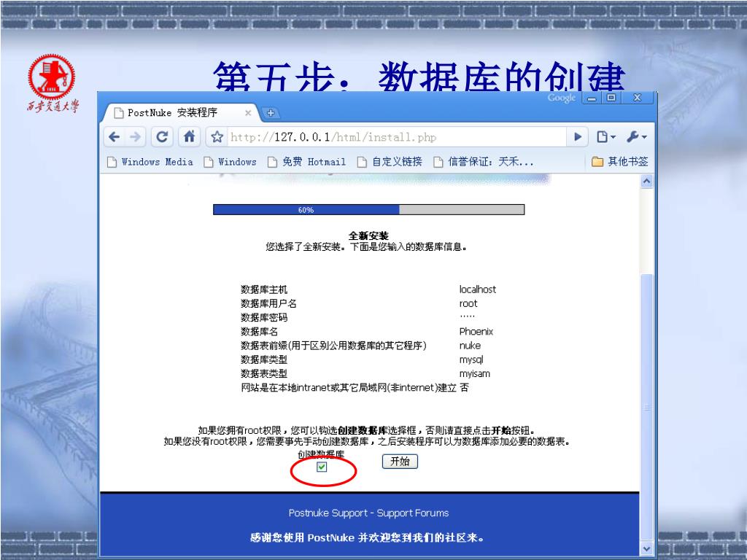Open Support Forums link in footer
Screen dimensions: 747x560
[x=413, y=513]
